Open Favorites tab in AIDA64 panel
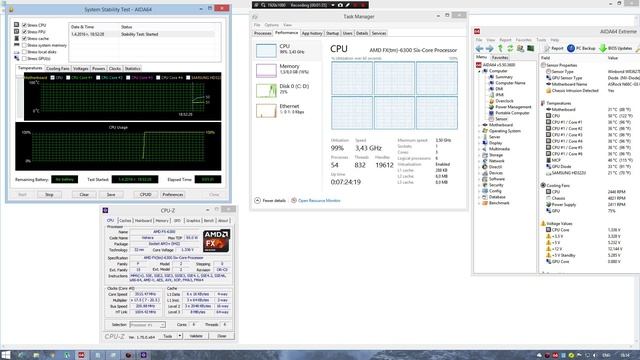Image resolution: width=640 pixels, height=360 pixels. pos(500,58)
